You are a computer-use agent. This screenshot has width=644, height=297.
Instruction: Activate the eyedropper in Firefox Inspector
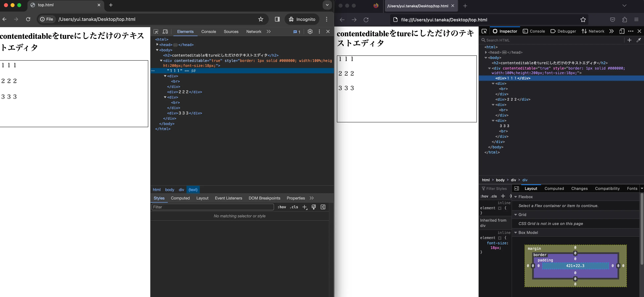(639, 40)
